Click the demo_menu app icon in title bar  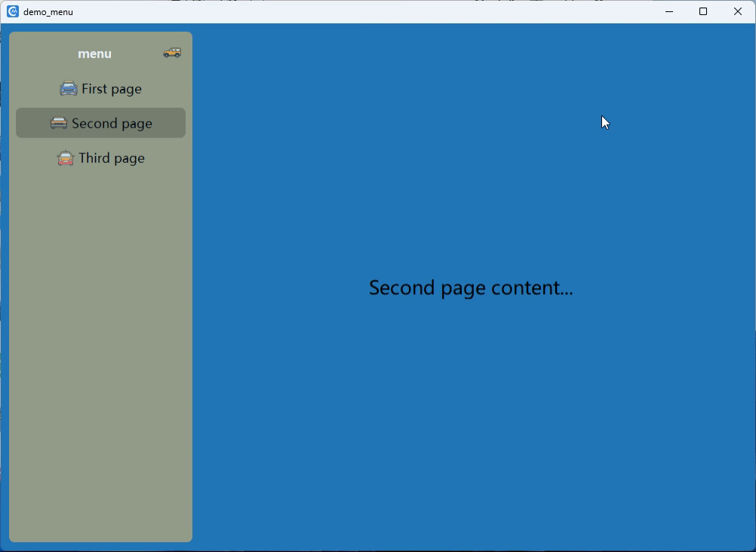13,11
